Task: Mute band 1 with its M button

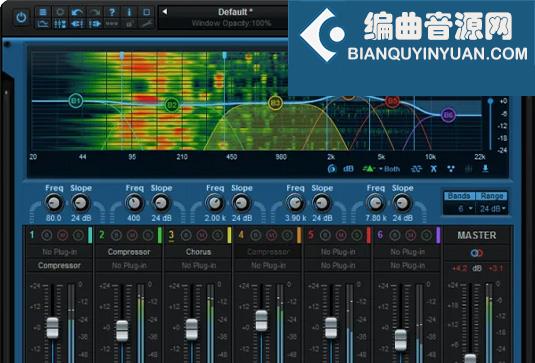Action: (x=62, y=235)
